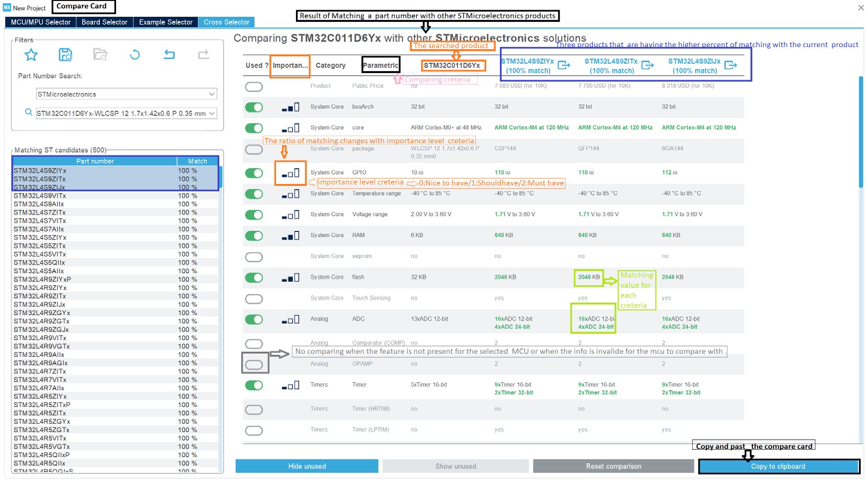The image size is (868, 501).
Task: Disable the busArch comparison toggle
Action: 254,108
